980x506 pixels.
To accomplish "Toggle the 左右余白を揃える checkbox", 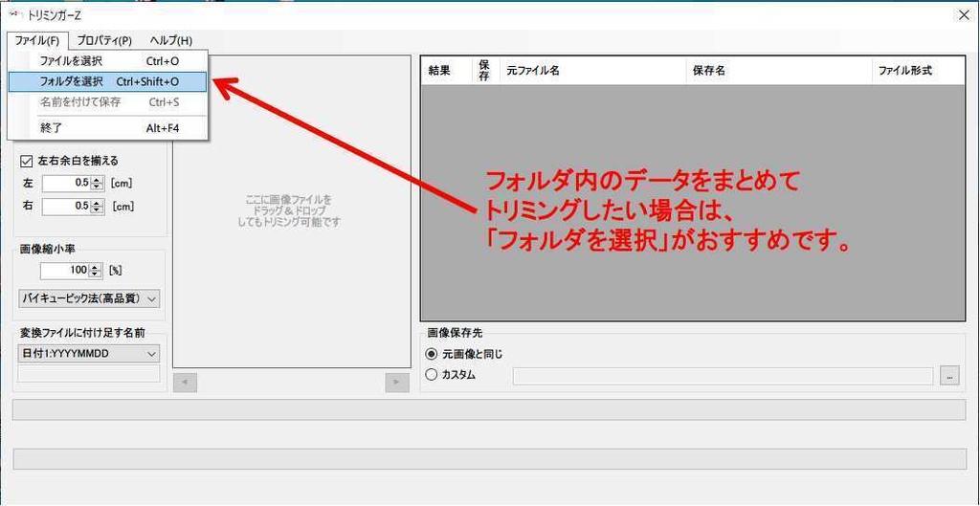I will point(26,161).
